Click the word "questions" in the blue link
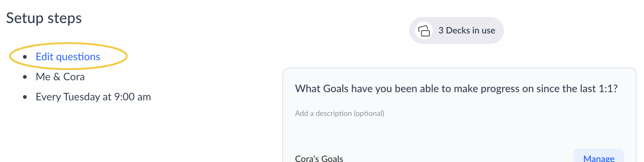This screenshot has width=644, height=162. (78, 57)
